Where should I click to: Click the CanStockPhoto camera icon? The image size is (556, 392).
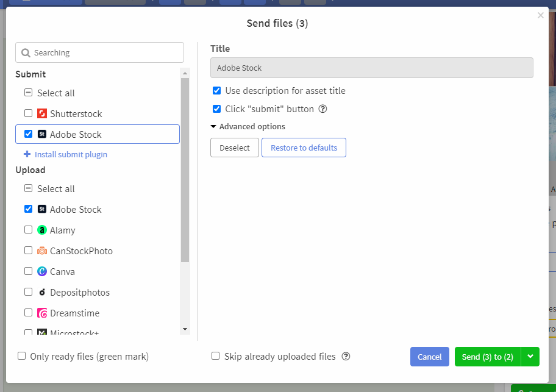[x=42, y=251]
